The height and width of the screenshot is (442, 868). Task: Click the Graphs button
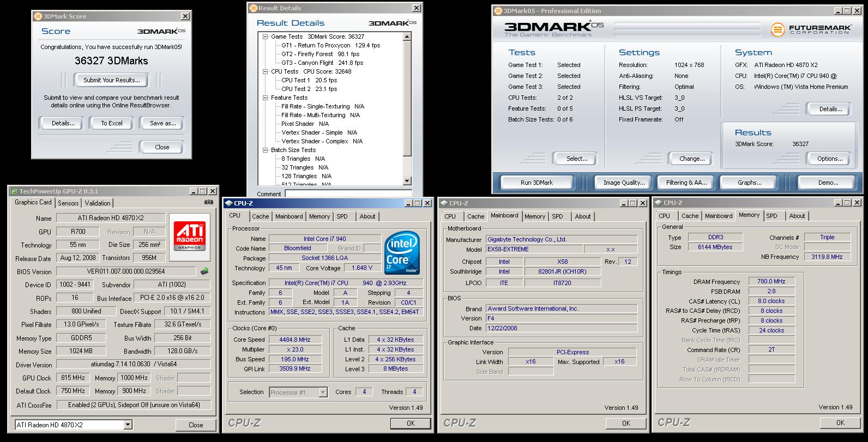pyautogui.click(x=749, y=183)
